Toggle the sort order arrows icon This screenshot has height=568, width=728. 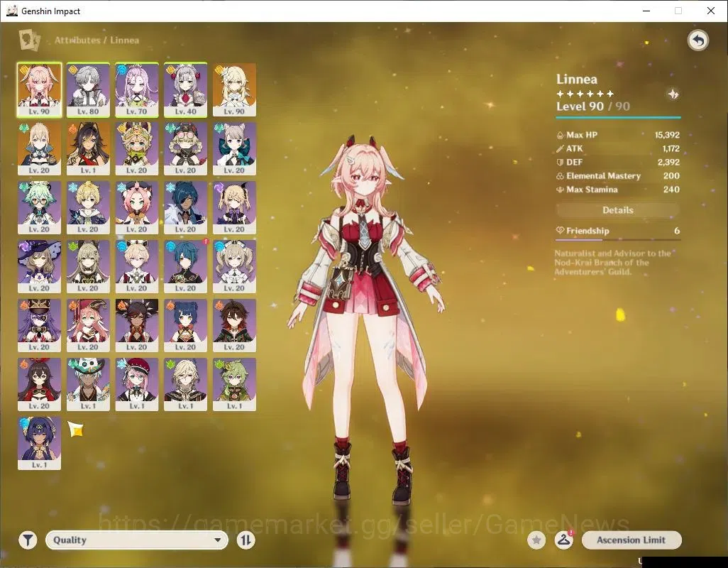point(246,540)
